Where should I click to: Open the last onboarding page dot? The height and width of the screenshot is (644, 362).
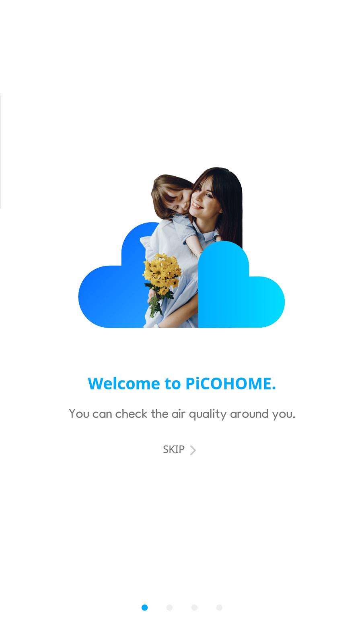(219, 607)
